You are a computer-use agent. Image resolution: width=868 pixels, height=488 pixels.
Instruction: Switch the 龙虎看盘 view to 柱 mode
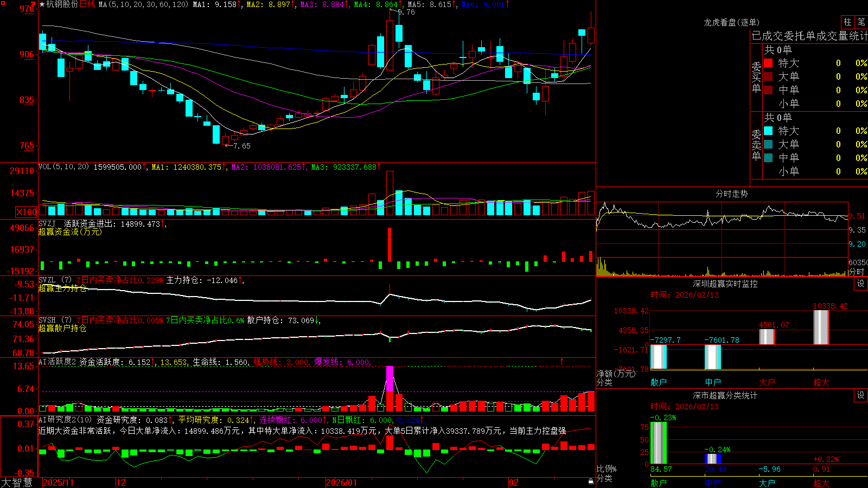point(847,22)
